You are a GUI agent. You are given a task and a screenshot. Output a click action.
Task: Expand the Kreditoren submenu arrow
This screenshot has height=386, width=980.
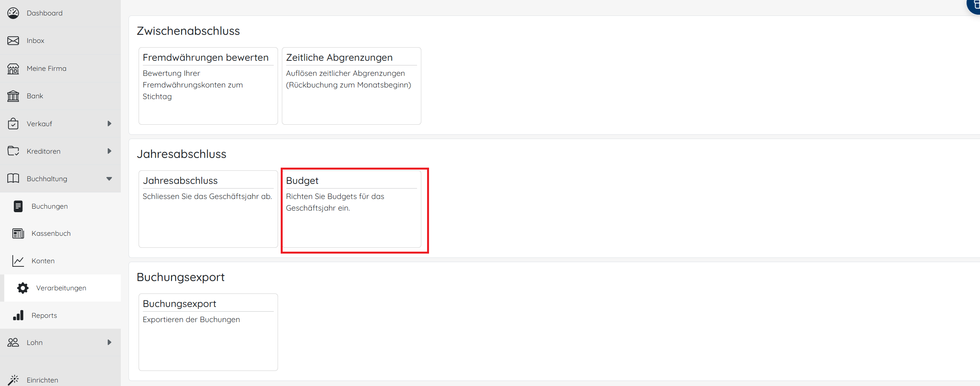coord(109,151)
